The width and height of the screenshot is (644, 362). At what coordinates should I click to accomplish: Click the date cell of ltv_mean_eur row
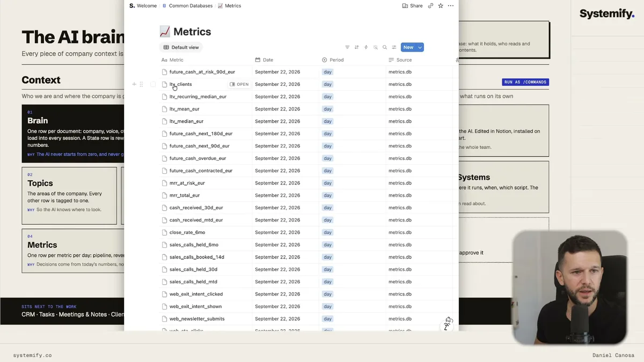(x=286, y=109)
